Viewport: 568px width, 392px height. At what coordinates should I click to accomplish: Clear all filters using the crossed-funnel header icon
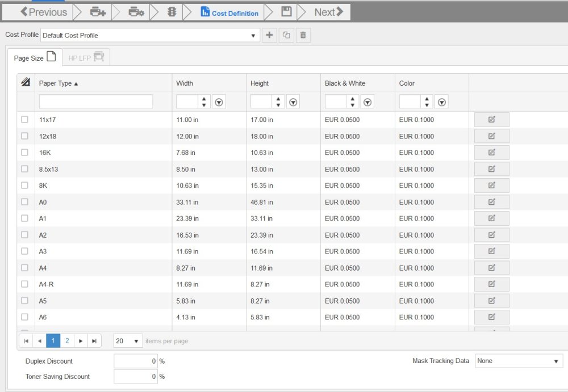coord(26,82)
